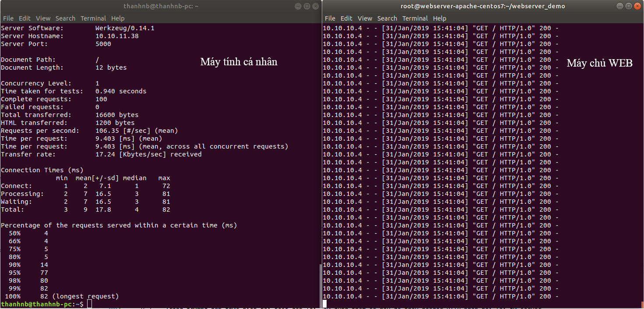Open View menu in left terminal

coord(43,18)
